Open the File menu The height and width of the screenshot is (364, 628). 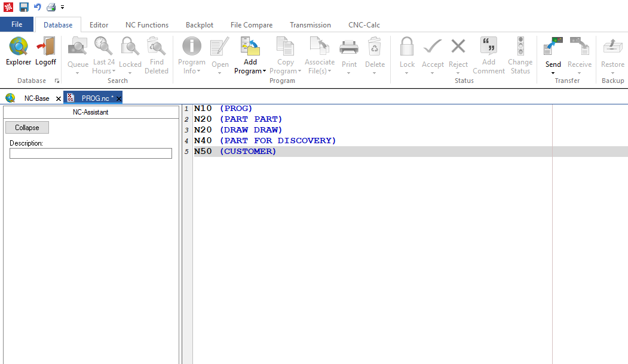pos(17,24)
